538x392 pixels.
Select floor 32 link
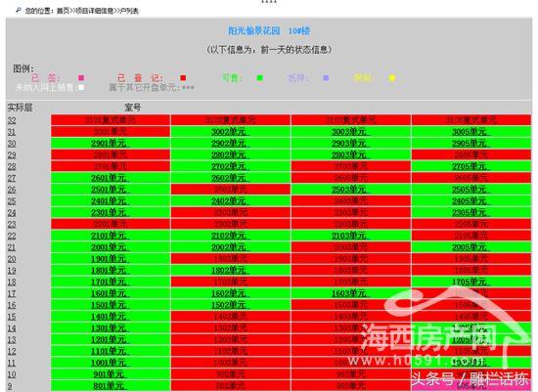12,120
